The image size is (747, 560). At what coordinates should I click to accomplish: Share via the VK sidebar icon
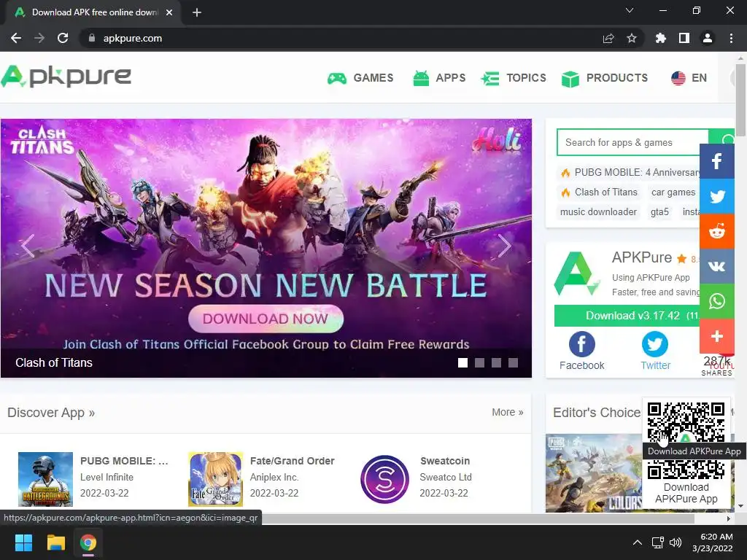pyautogui.click(x=717, y=266)
